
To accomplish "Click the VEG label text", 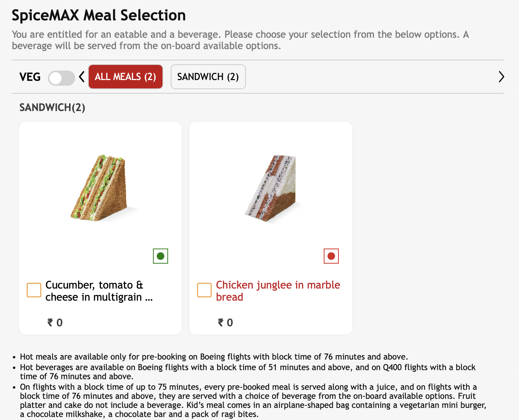I will [x=30, y=77].
